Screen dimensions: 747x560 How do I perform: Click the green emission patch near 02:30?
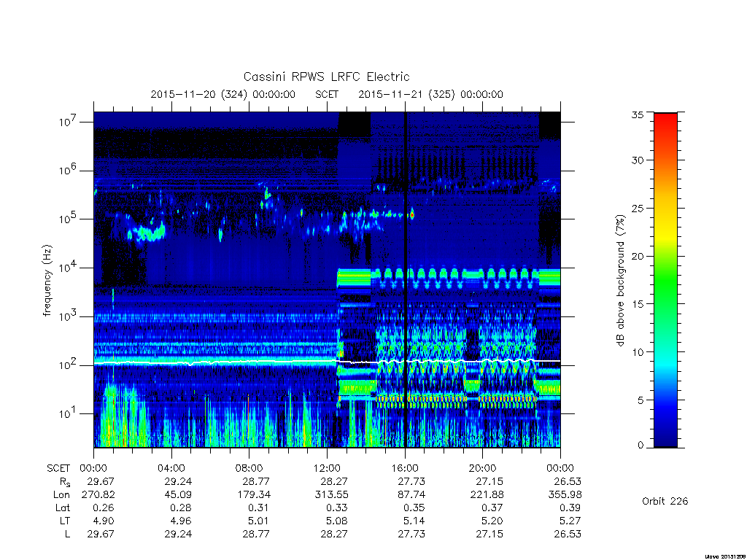[149, 233]
